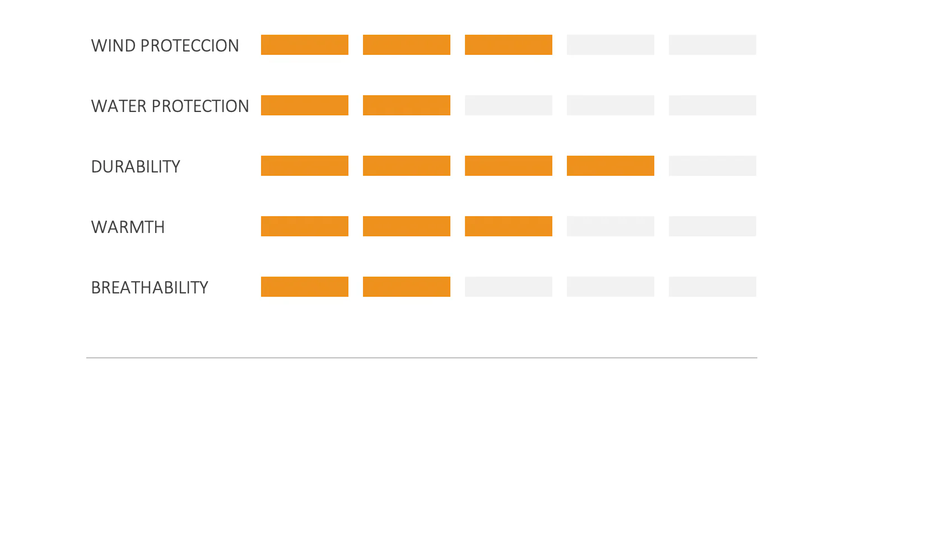Viewport: 931px width, 560px height.
Task: Select fourth orange Durability segment
Action: pyautogui.click(x=611, y=166)
